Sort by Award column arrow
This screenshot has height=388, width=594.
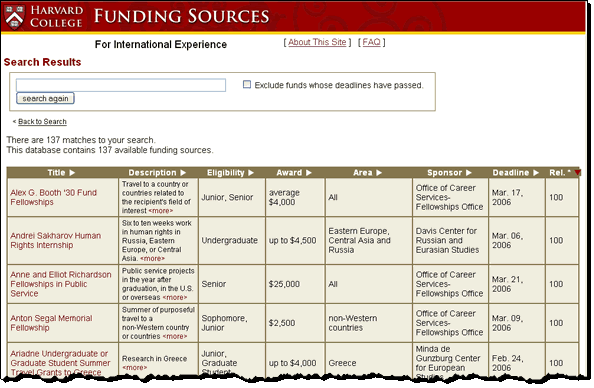309,173
